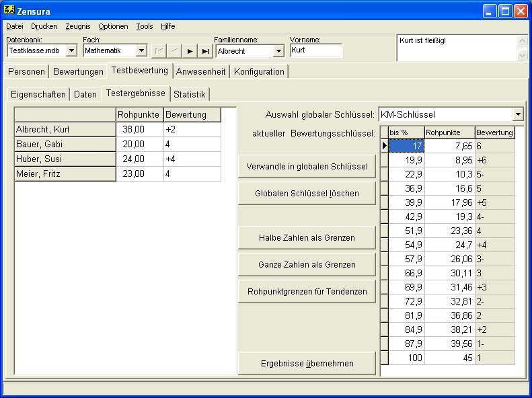Viewport: 532px width, 398px height.
Task: Click the comment box Kurt ist fleißig!
Action: point(457,48)
